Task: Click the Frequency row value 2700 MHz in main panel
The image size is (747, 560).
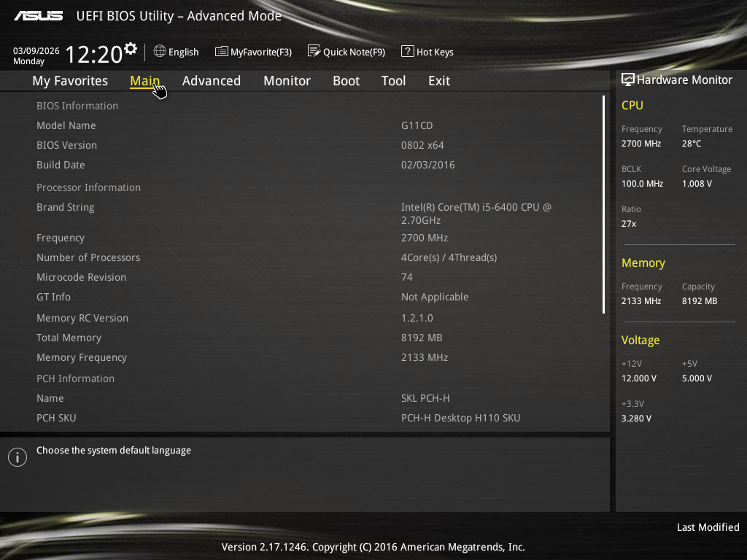Action: [425, 238]
